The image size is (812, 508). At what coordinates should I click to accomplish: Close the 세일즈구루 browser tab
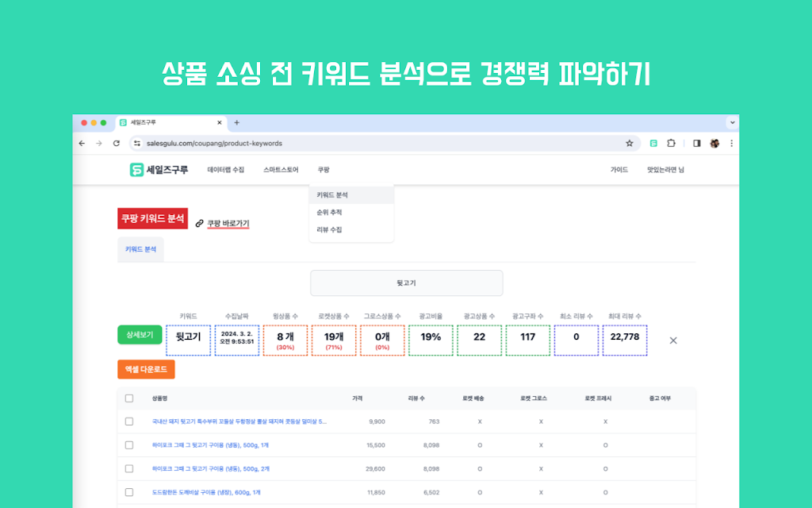point(219,123)
